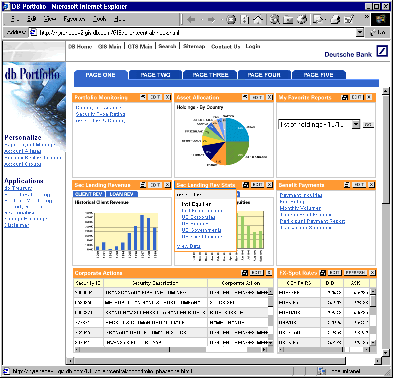Viewport: 393px width, 378px height.
Task: Open the Sitemap link in top navigation
Action: [x=194, y=46]
